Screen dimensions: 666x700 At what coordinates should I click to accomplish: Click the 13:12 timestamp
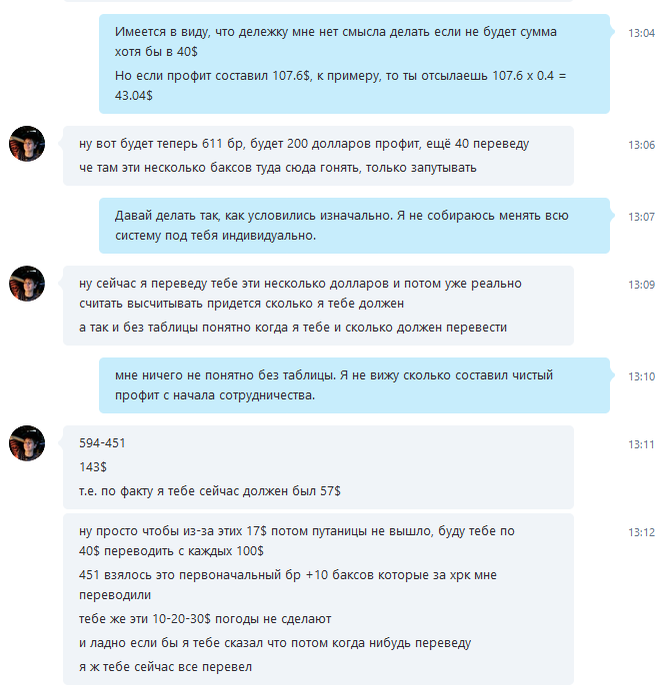pos(641,533)
